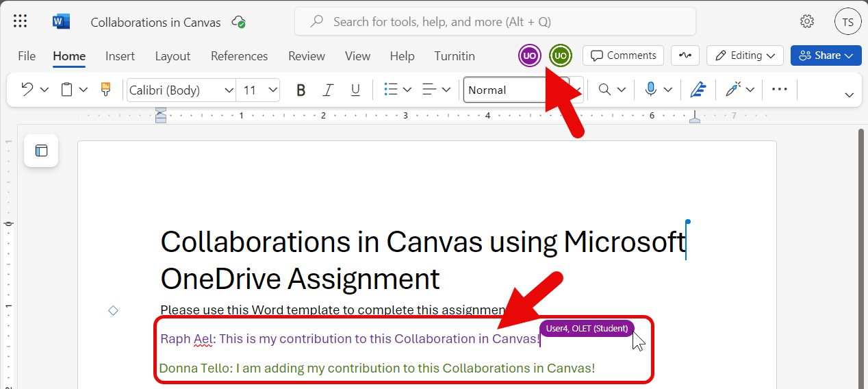Click the blue Share button
Image resolution: width=868 pixels, height=389 pixels.
pos(826,55)
